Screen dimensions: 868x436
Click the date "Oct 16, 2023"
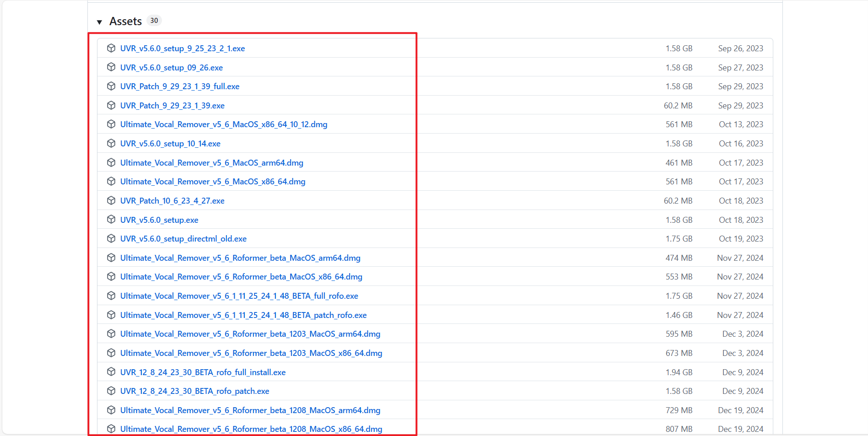[x=741, y=144]
